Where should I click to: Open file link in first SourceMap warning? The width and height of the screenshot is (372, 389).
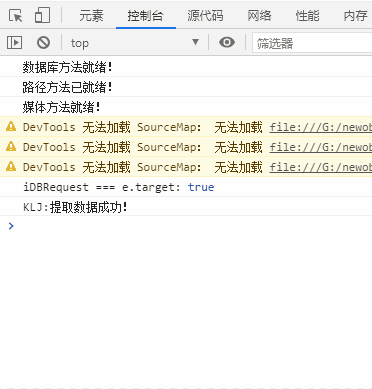[x=321, y=127]
